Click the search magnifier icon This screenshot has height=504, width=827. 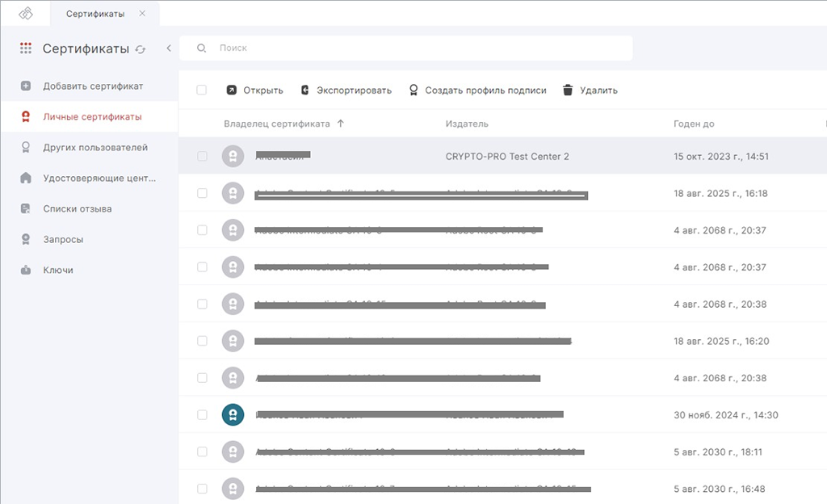(201, 48)
